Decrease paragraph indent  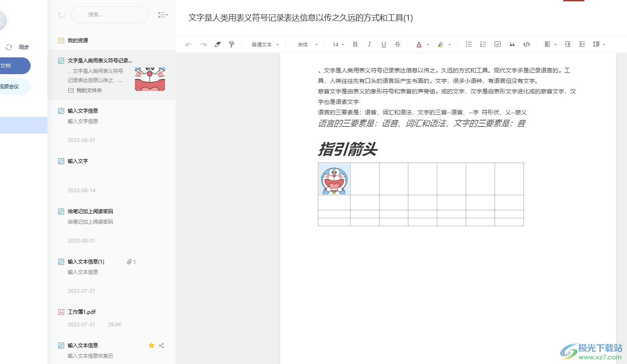coord(582,44)
